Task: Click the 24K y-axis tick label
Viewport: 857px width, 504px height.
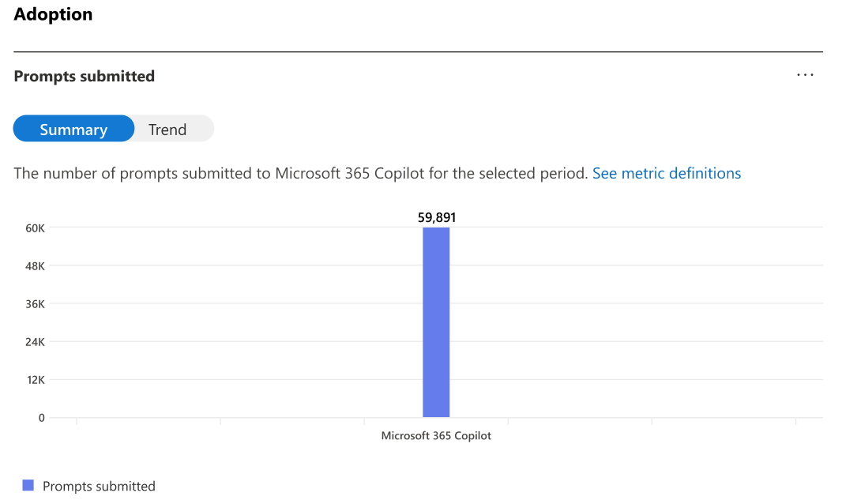Action: pyautogui.click(x=36, y=342)
